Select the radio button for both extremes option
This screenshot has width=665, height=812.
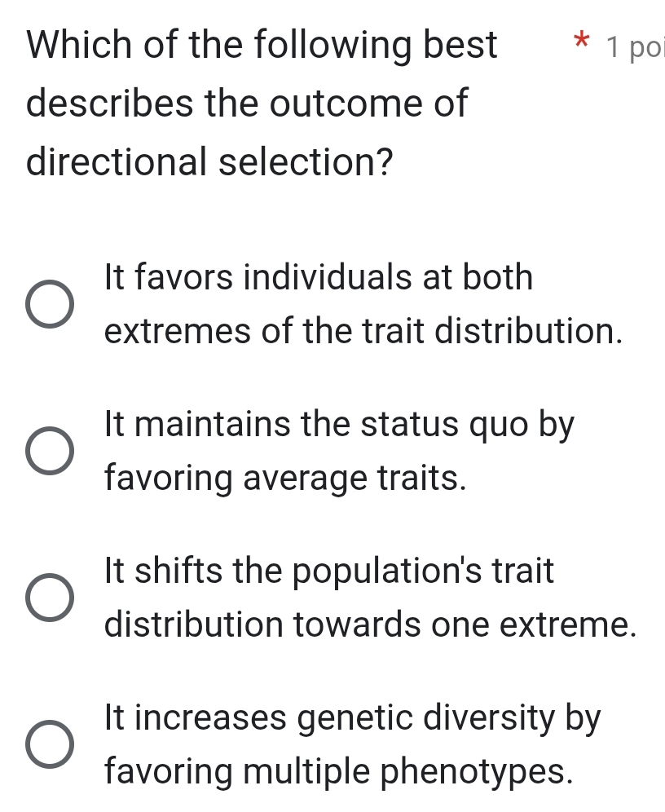51,305
